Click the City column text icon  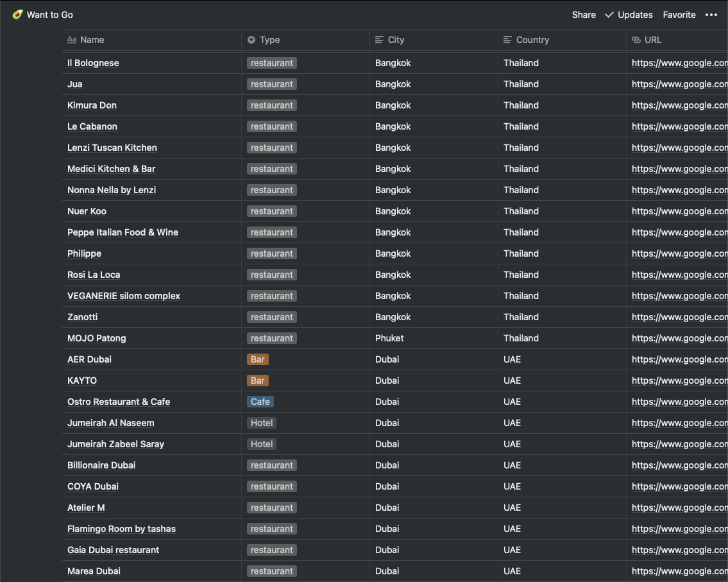pos(379,40)
